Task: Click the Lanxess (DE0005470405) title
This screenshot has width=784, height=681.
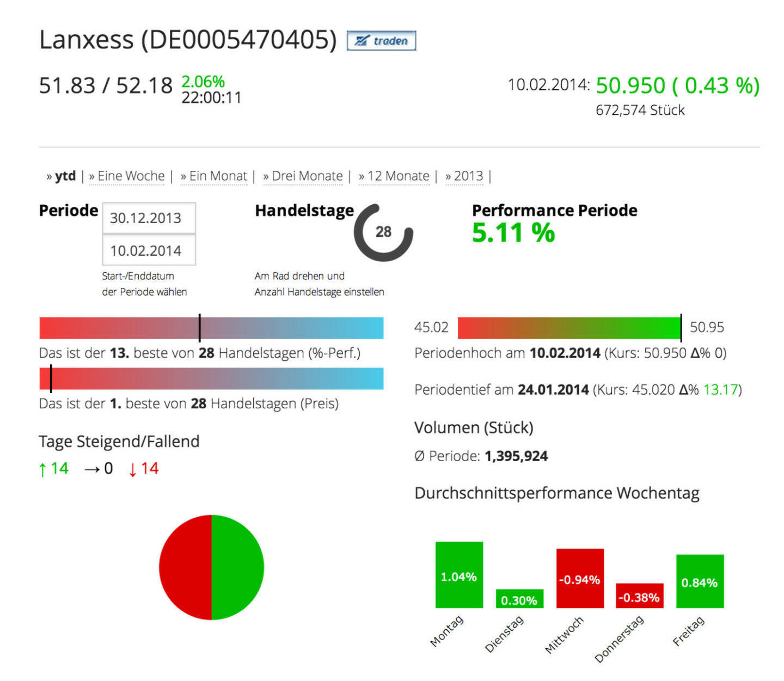Action: point(188,40)
